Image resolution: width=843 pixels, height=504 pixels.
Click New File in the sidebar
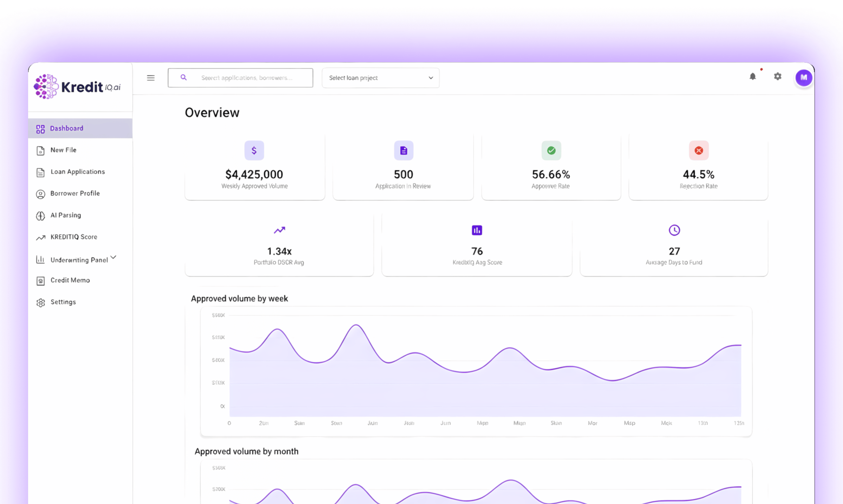(63, 150)
